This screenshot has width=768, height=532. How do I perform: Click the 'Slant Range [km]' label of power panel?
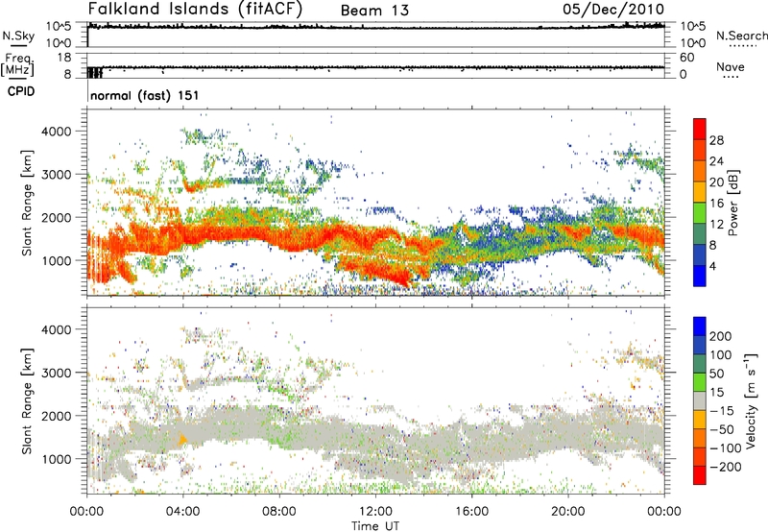27,203
